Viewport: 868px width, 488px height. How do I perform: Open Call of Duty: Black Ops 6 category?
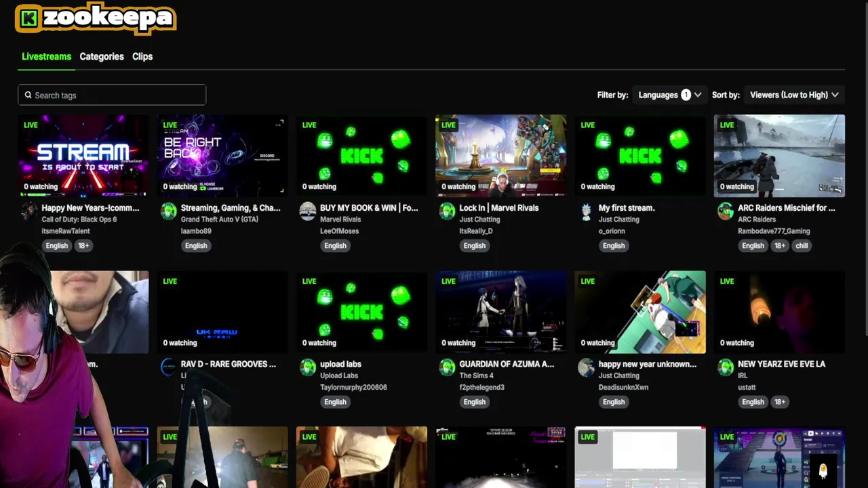tap(79, 220)
